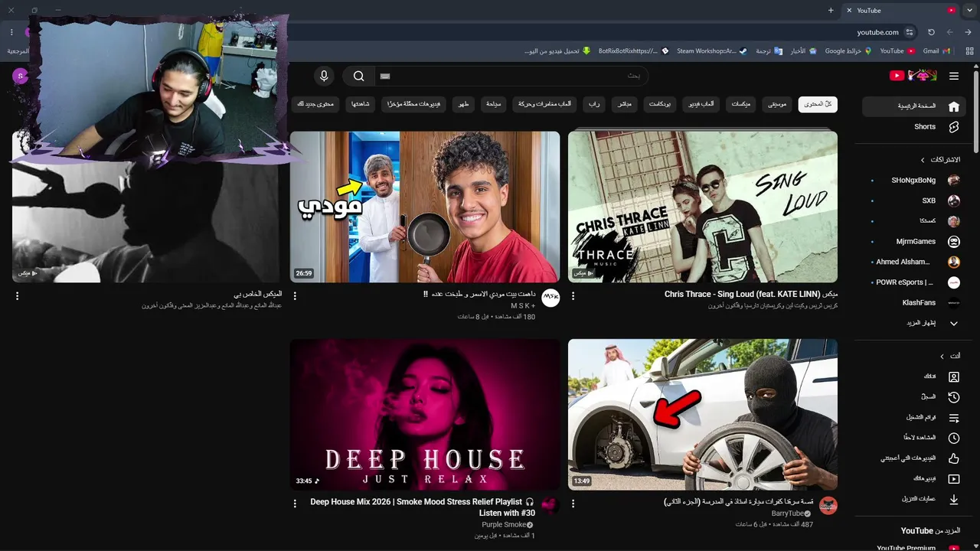Select the كل المحتوى filter chip
This screenshot has width=980, height=551.
[x=818, y=104]
